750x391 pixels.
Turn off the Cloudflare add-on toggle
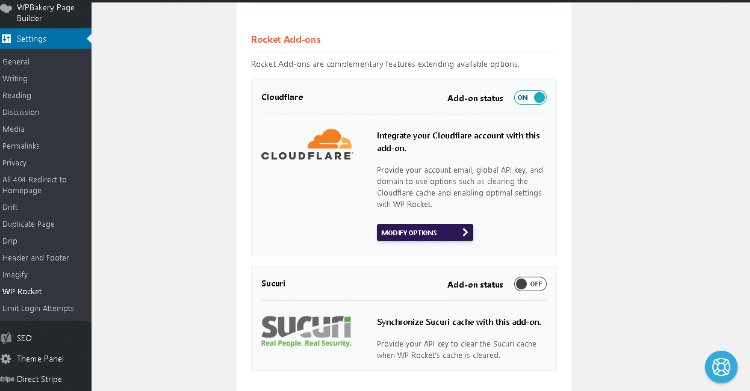(x=530, y=98)
